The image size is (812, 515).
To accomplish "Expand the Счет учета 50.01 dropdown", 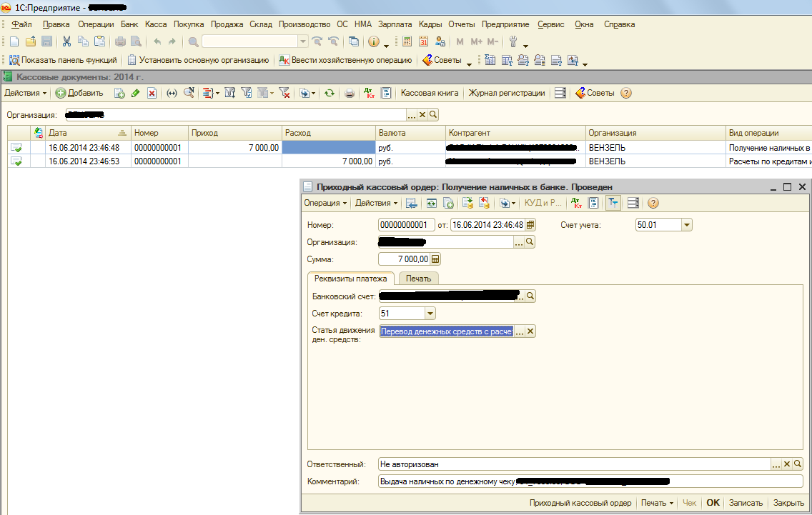I will click(687, 225).
